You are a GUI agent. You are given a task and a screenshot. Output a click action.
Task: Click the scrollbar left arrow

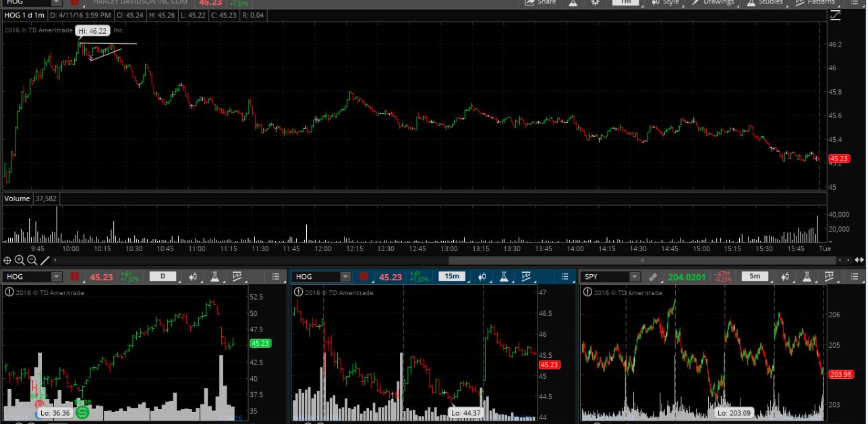click(56, 260)
